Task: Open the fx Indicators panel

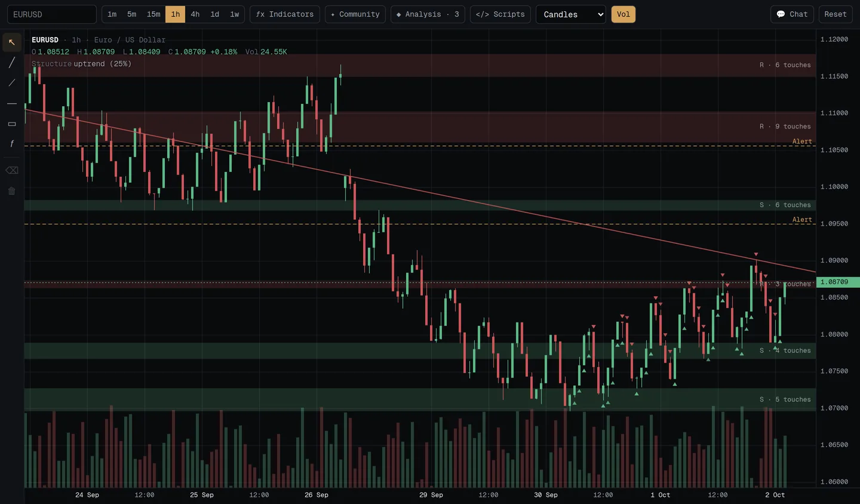Action: pyautogui.click(x=285, y=14)
